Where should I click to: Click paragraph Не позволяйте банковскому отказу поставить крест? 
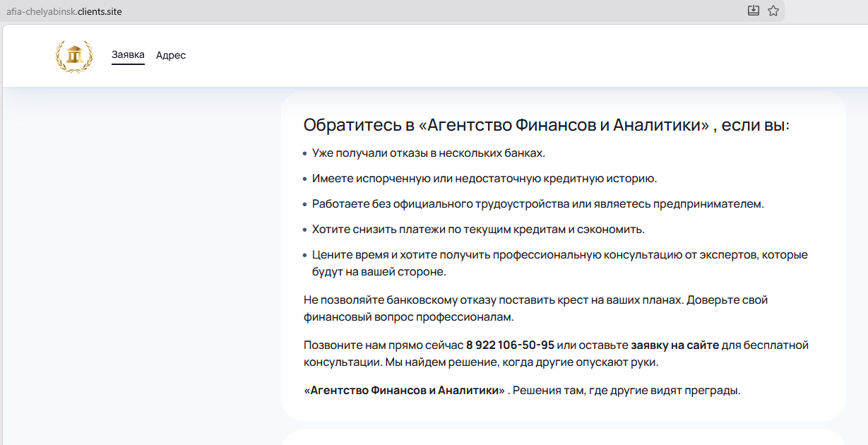[535, 309]
